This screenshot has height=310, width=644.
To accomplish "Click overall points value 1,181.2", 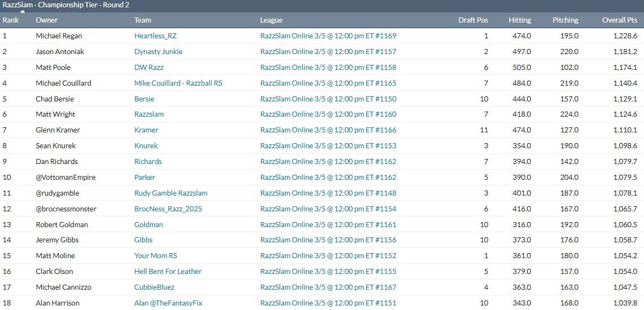I will (x=625, y=52).
